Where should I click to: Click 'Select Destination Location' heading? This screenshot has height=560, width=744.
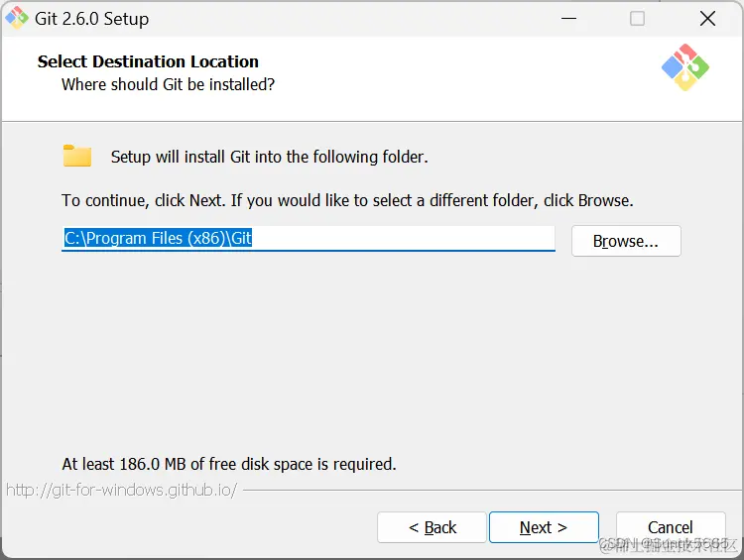[148, 61]
